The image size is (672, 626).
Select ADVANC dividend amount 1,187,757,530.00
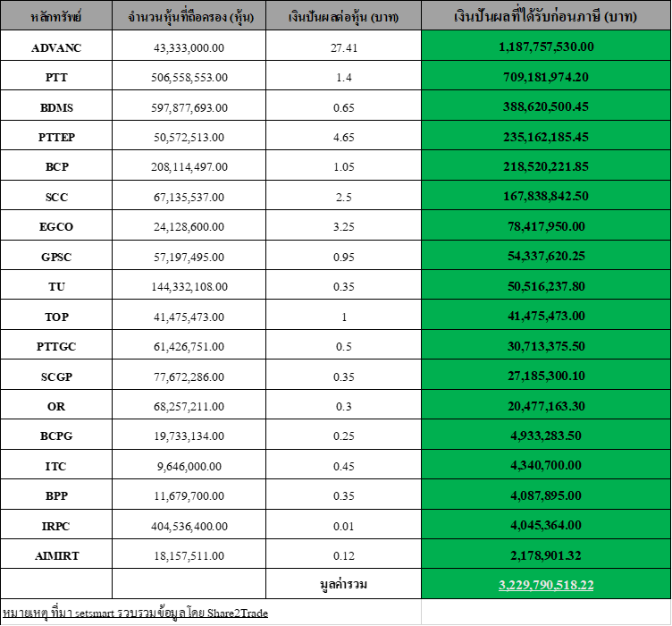tap(546, 47)
